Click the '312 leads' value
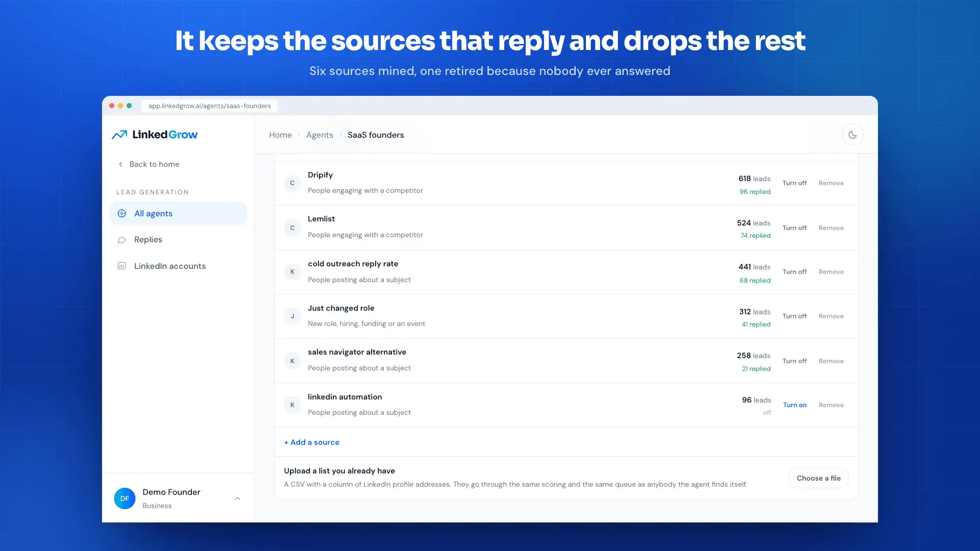 [755, 312]
